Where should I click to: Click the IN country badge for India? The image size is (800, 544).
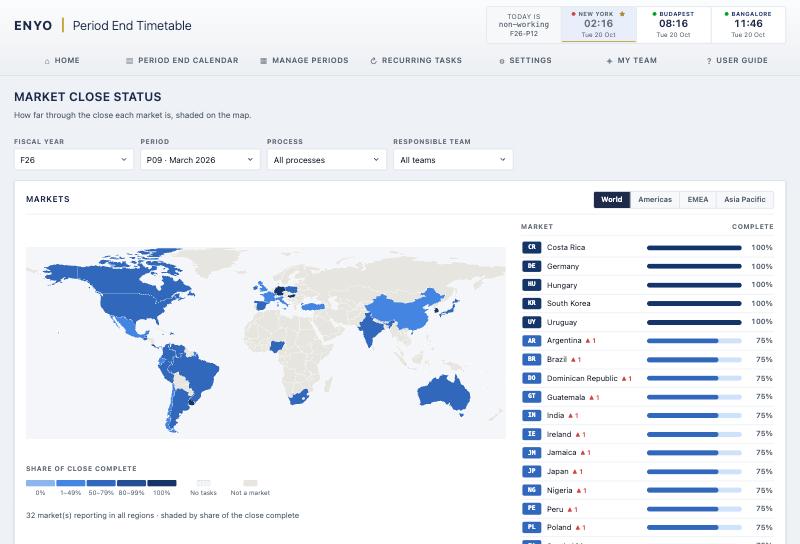(x=532, y=415)
